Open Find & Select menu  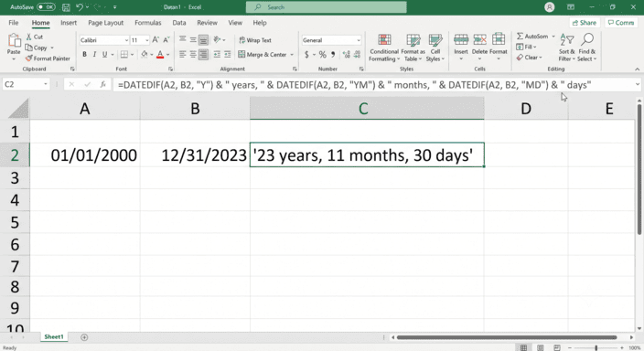coord(587,48)
